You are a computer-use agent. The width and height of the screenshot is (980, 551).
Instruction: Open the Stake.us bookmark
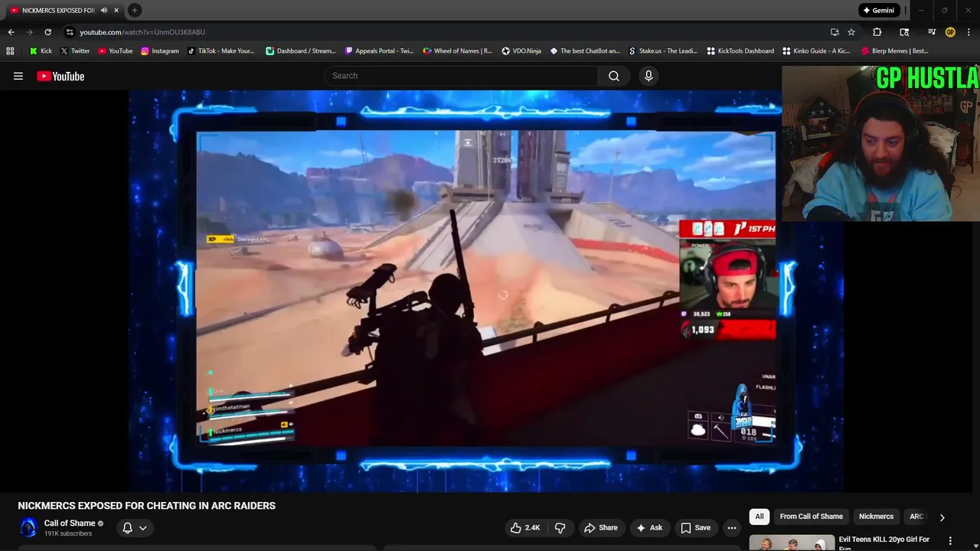(663, 51)
